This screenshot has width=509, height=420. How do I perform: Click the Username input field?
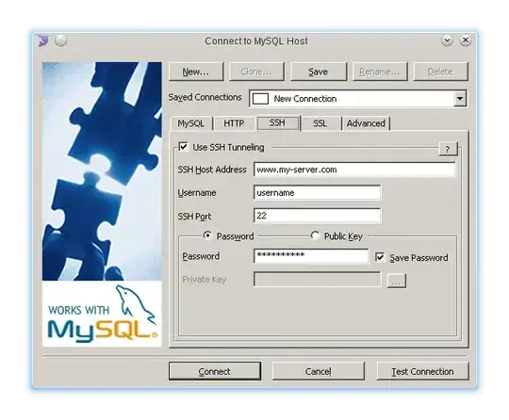coord(317,193)
